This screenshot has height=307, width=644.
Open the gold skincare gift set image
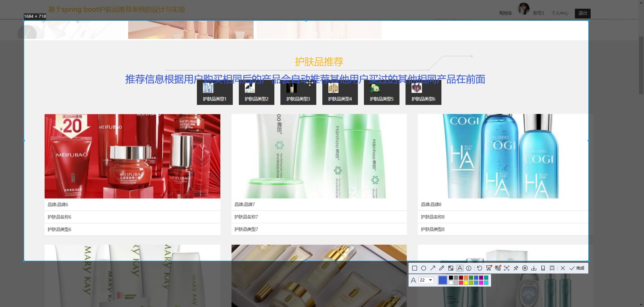click(319, 275)
